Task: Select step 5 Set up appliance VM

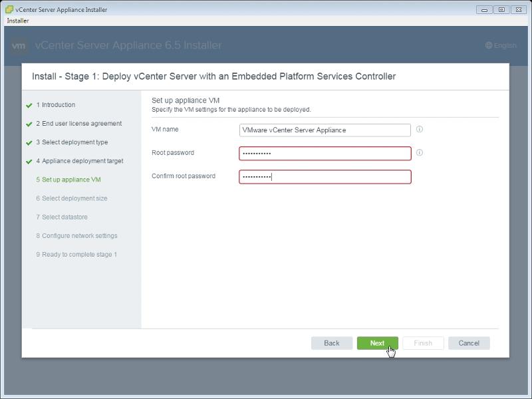Action: (x=68, y=180)
